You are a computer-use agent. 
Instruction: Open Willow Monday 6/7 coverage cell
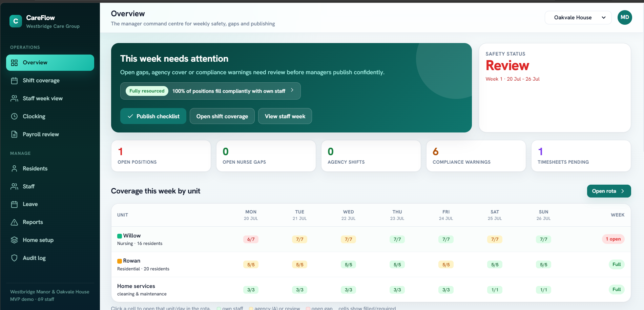251,240
